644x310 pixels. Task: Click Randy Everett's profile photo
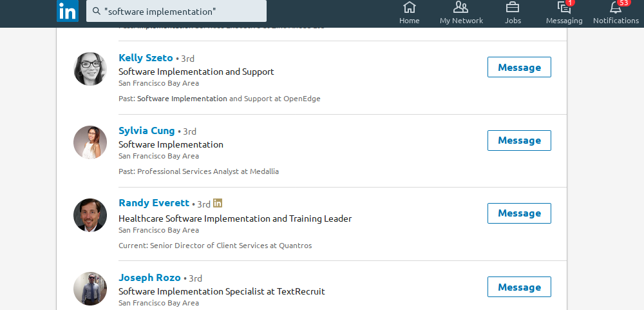click(x=90, y=215)
